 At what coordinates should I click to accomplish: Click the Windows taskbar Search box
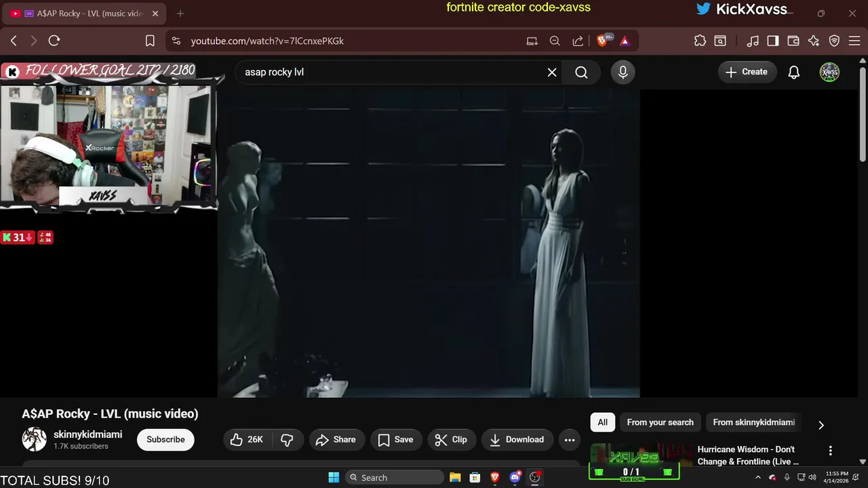click(393, 477)
